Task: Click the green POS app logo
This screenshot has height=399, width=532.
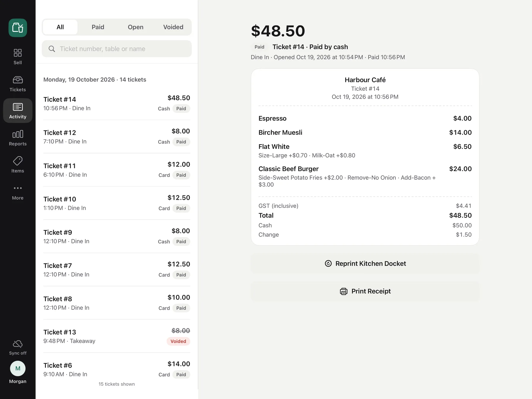Action: pyautogui.click(x=18, y=28)
